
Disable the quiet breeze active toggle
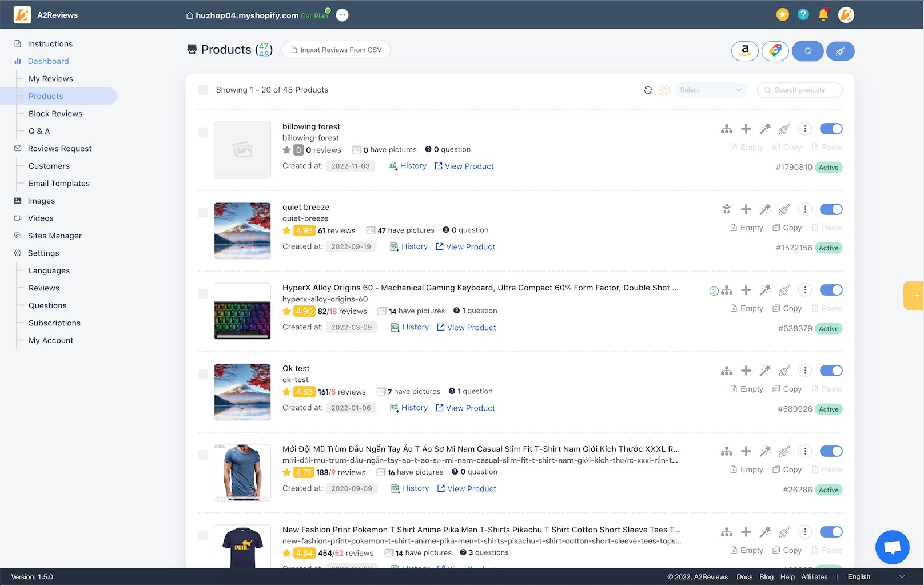831,209
